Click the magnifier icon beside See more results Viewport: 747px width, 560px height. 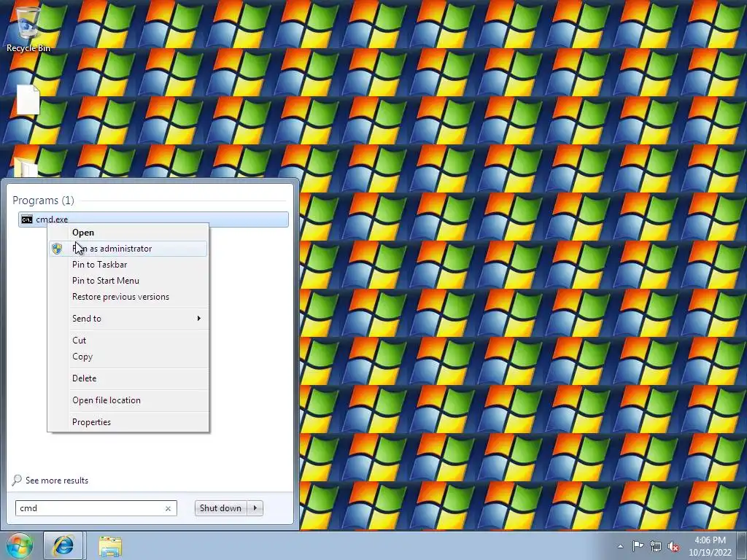tap(18, 480)
